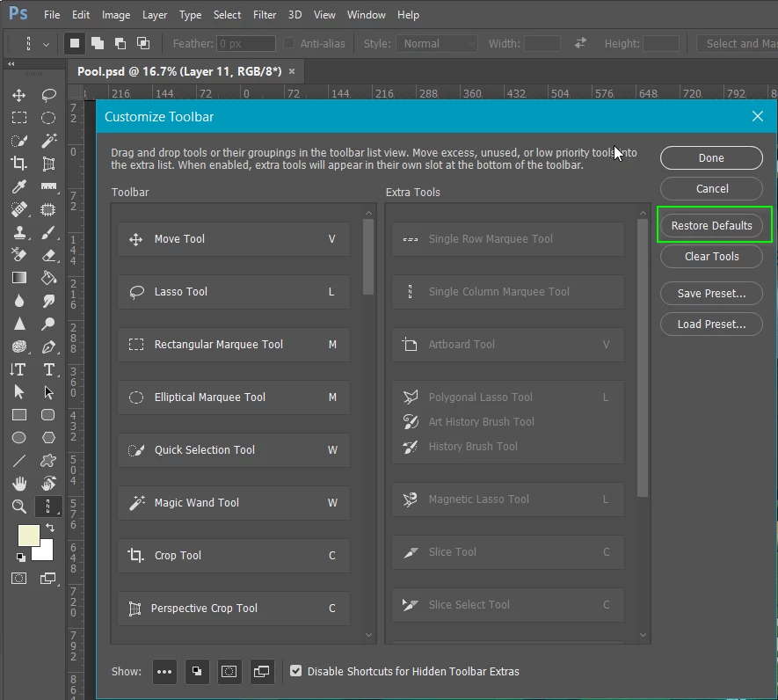The image size is (778, 700).
Task: Select the Move tool in left toolbar
Action: [x=18, y=95]
